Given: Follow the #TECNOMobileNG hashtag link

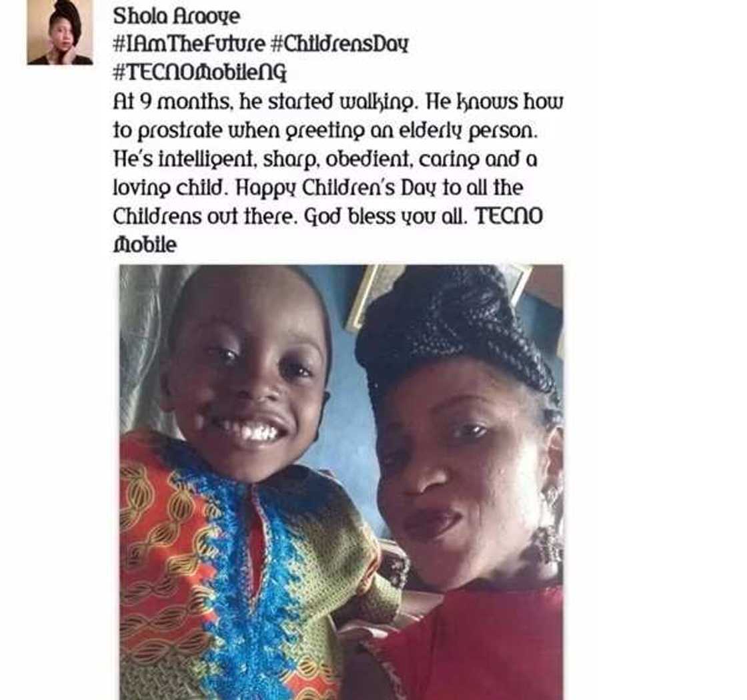Looking at the screenshot, I should tap(200, 73).
